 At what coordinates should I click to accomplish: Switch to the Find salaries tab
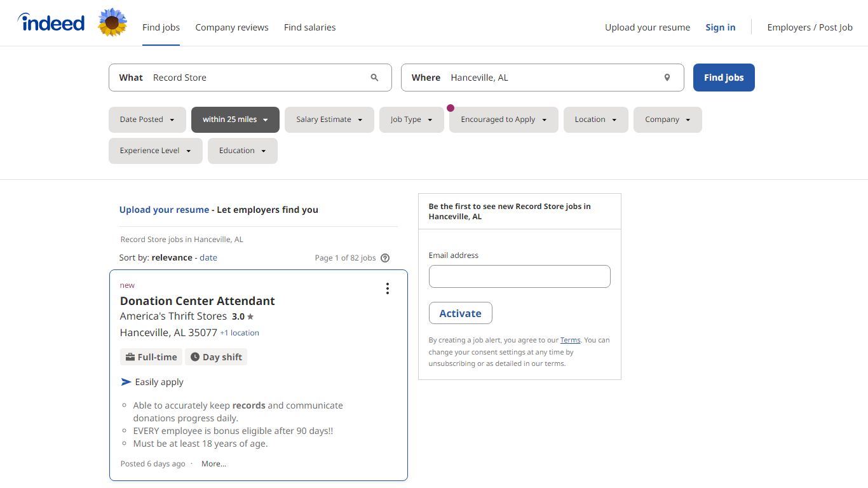coord(310,27)
